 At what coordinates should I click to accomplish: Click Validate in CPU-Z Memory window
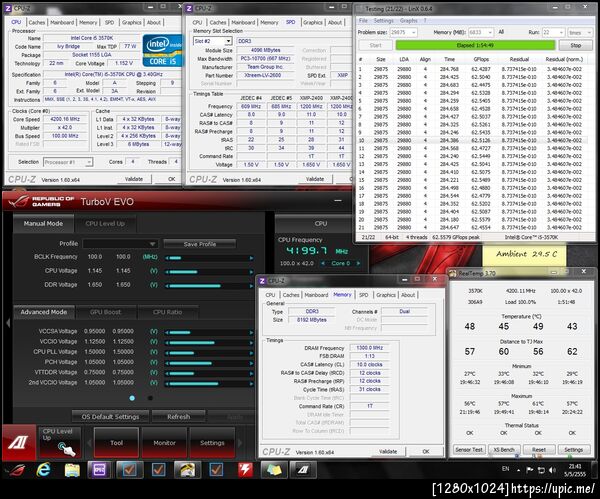(x=388, y=451)
